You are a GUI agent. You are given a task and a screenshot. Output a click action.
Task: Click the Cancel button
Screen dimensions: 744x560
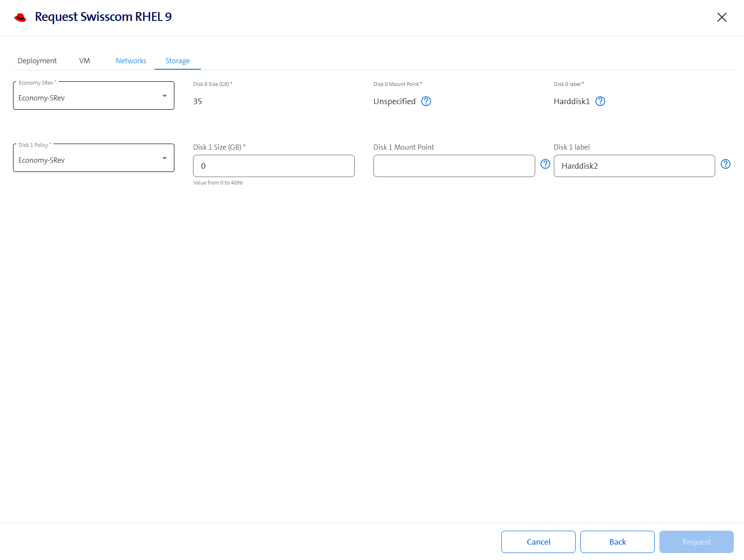538,542
